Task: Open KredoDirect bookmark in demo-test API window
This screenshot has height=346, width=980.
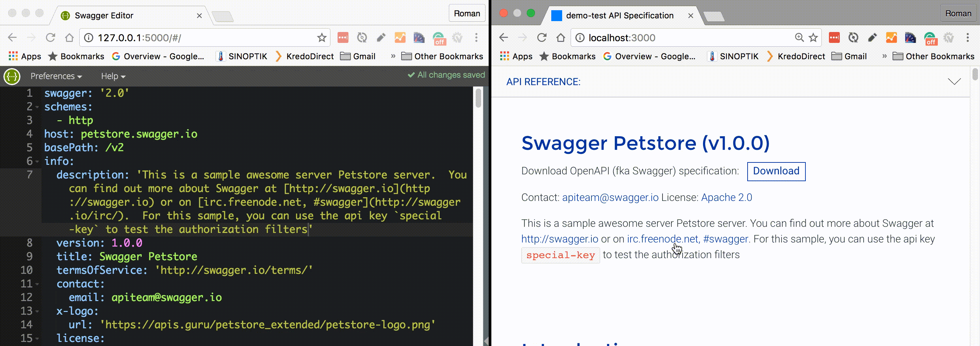Action: 796,56
